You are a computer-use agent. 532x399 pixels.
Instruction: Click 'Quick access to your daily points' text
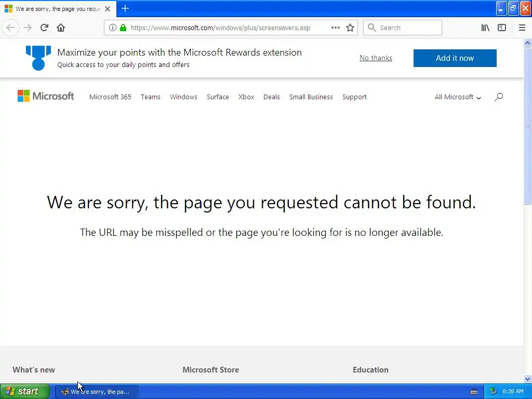(x=123, y=64)
